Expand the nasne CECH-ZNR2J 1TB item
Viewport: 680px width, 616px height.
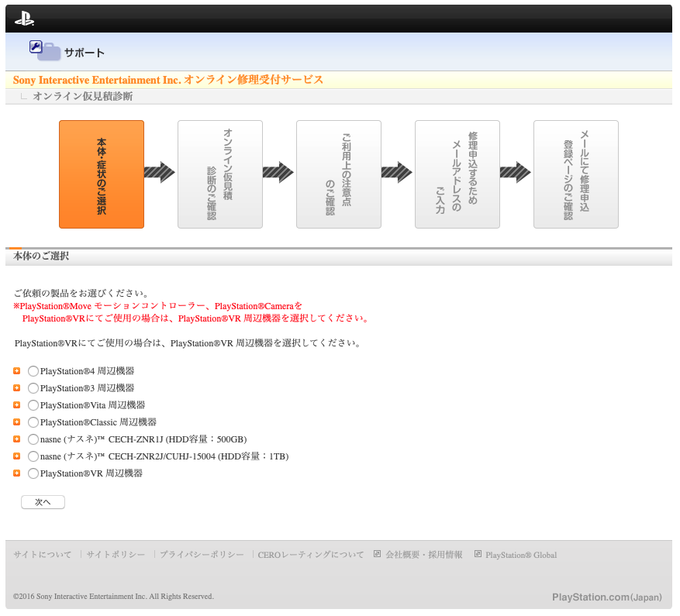[x=17, y=456]
